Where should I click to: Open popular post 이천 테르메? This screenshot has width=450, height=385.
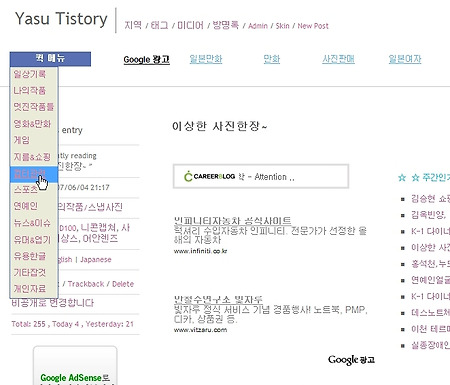point(430,329)
